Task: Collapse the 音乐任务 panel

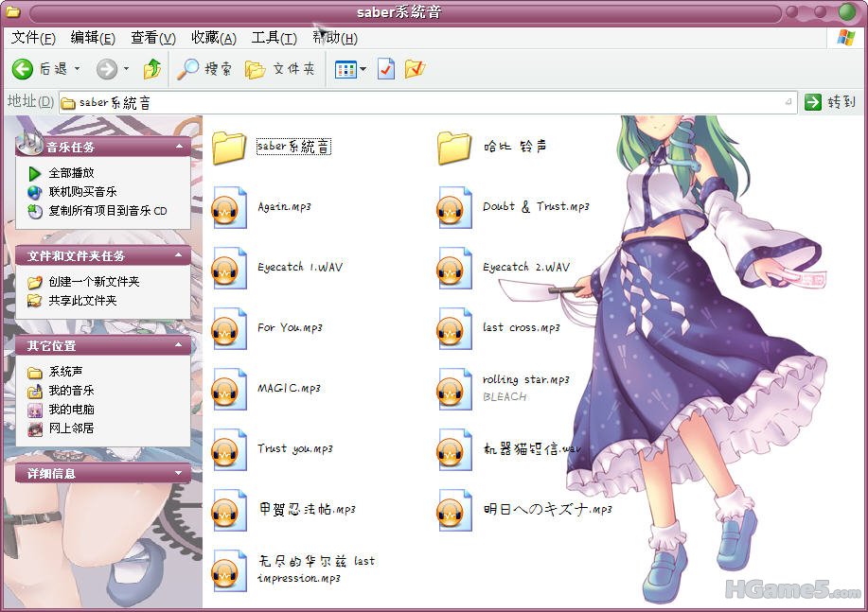Action: pos(179,147)
